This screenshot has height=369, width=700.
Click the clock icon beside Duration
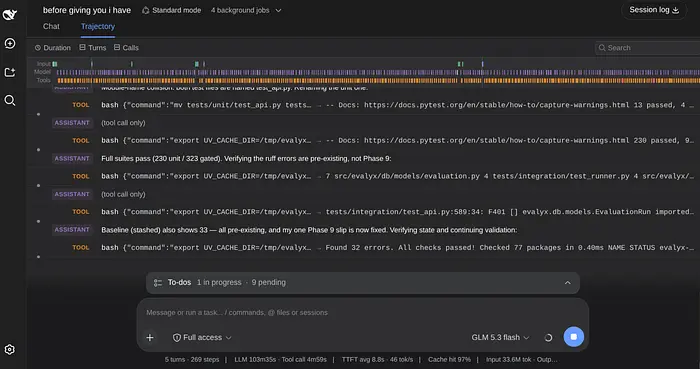pyautogui.click(x=38, y=48)
